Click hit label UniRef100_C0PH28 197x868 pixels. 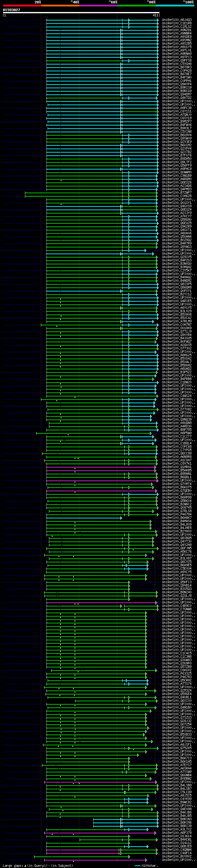coord(177,71)
